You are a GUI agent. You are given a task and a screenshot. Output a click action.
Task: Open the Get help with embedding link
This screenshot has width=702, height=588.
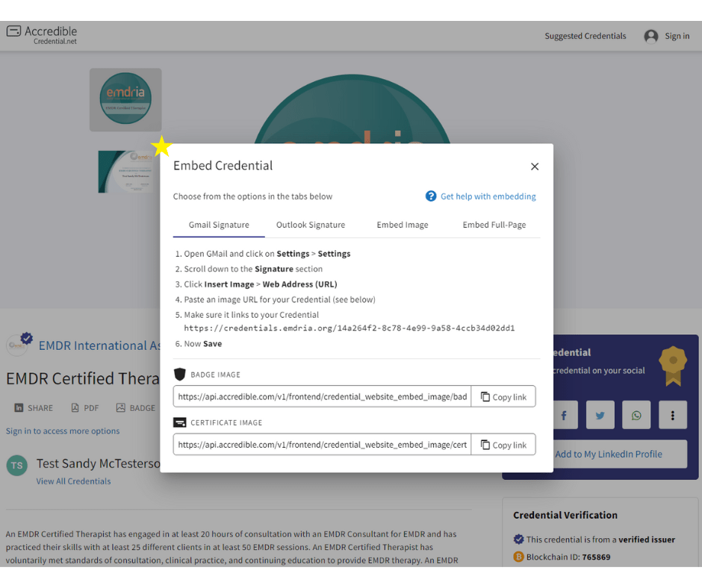click(x=488, y=196)
